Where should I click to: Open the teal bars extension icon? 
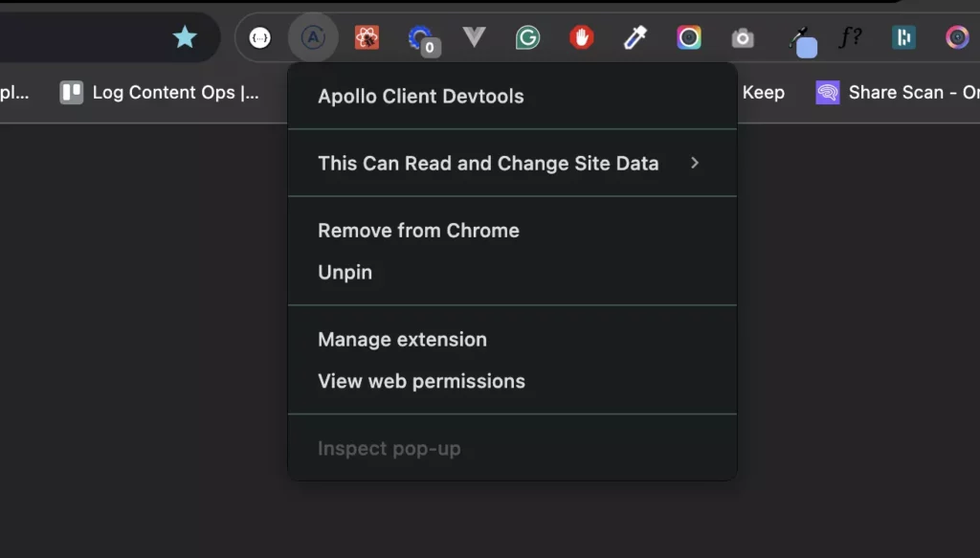pos(903,37)
